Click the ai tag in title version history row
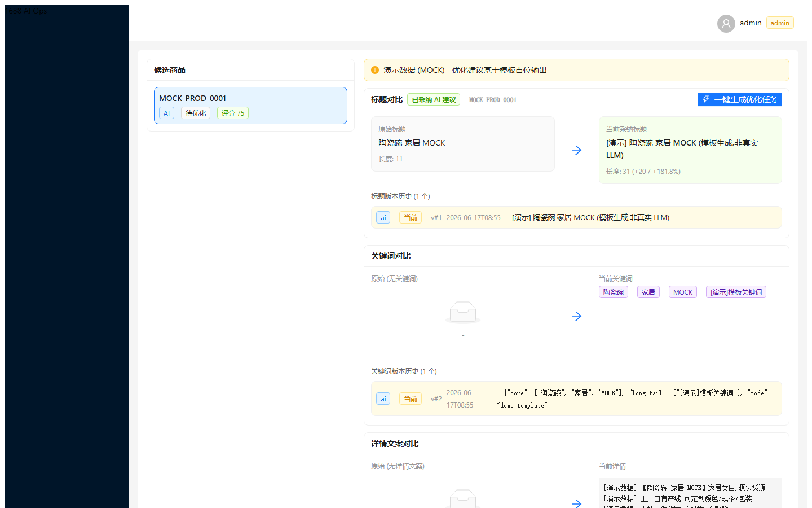Viewport: 812px width, 508px height. (383, 217)
